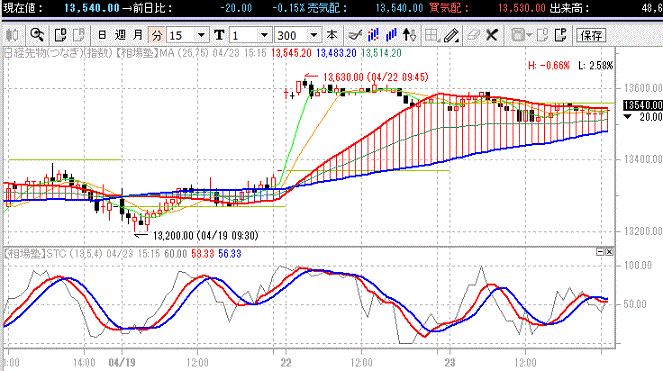The image size is (663, 371).
Task: Open the 15 minute interval dropdown
Action: click(x=201, y=36)
